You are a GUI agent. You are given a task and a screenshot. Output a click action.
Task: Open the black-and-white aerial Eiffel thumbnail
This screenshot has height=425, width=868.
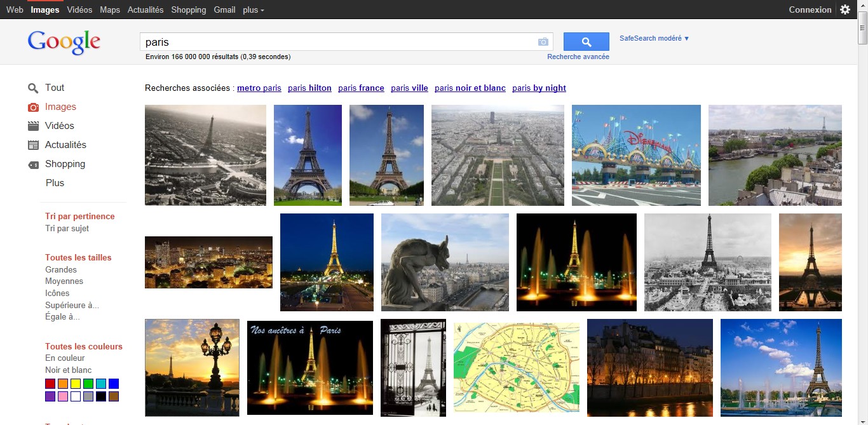[x=205, y=155]
